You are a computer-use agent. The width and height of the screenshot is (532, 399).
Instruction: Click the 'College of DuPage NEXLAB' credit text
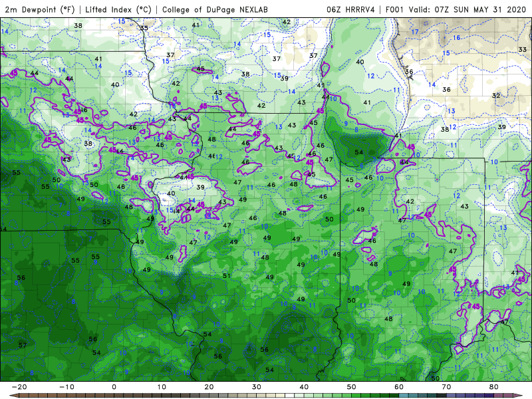pos(215,9)
